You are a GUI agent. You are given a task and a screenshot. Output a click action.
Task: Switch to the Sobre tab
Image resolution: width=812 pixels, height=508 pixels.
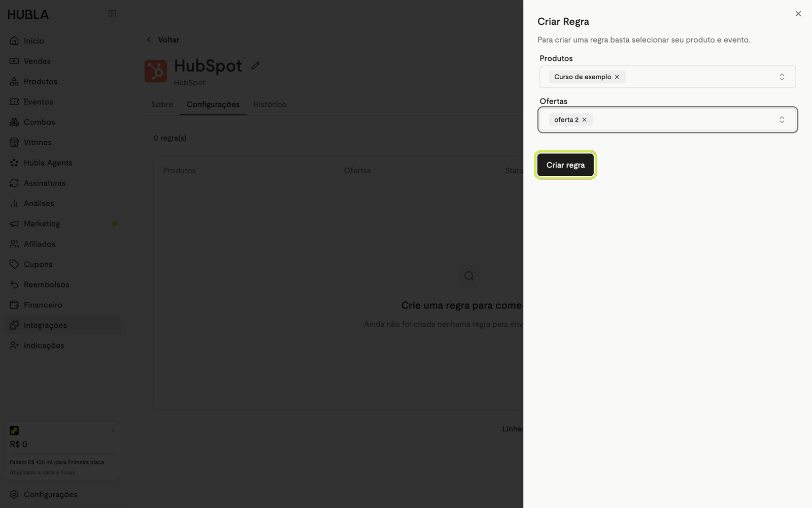click(x=162, y=104)
